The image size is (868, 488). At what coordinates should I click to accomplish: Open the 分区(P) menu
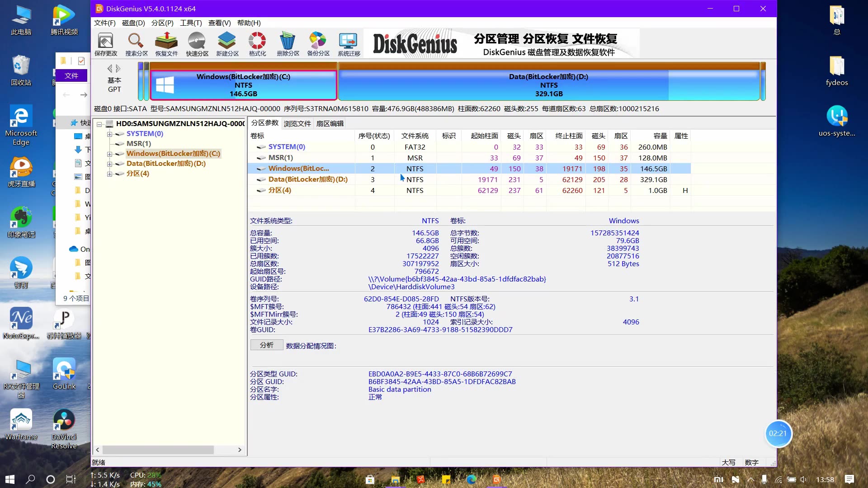coord(162,23)
